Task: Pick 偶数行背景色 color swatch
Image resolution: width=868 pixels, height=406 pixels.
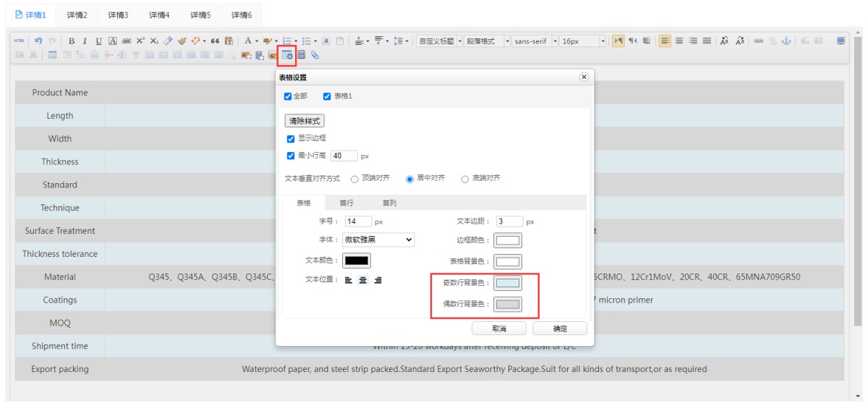Action: pyautogui.click(x=508, y=305)
